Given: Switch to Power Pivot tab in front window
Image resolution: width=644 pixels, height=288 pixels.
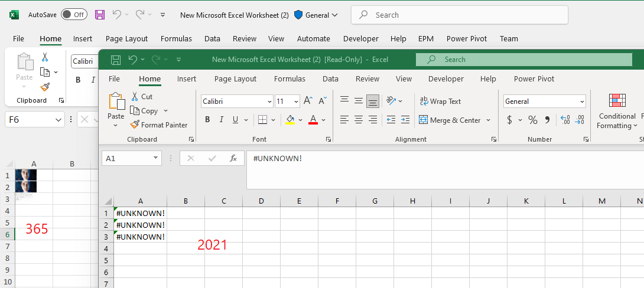Looking at the screenshot, I should (x=534, y=78).
